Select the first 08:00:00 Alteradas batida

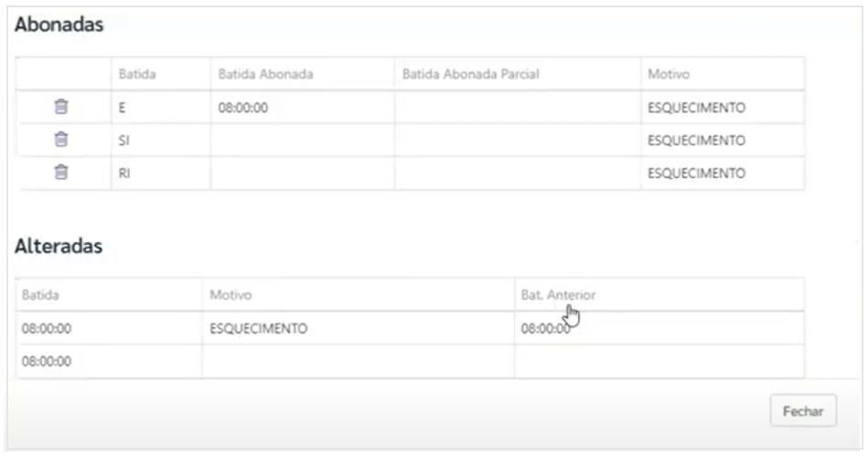click(x=47, y=328)
